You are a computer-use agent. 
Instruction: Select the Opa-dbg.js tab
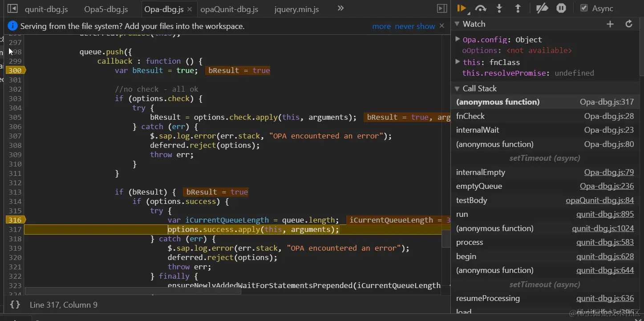tap(164, 9)
